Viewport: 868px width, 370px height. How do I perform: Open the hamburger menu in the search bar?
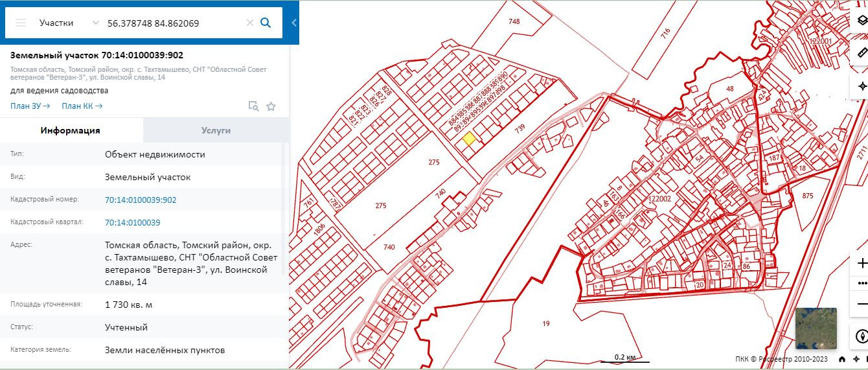(21, 23)
